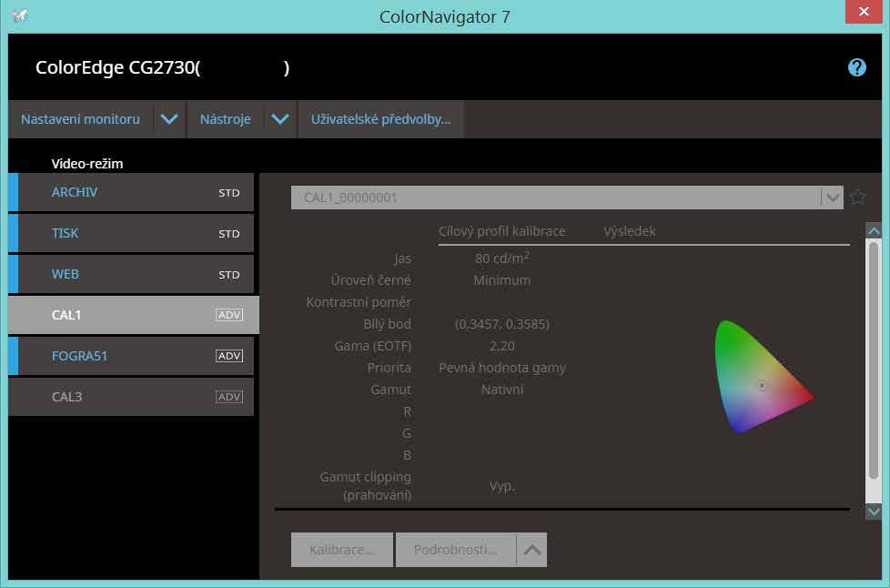This screenshot has height=588, width=890.
Task: Click the Video-režim heading
Action: coord(87,164)
